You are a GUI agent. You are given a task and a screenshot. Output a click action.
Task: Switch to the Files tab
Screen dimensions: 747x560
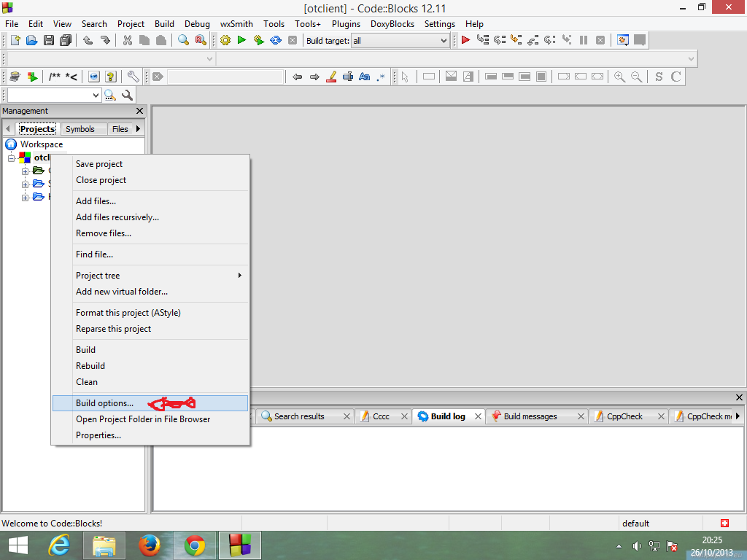click(120, 129)
